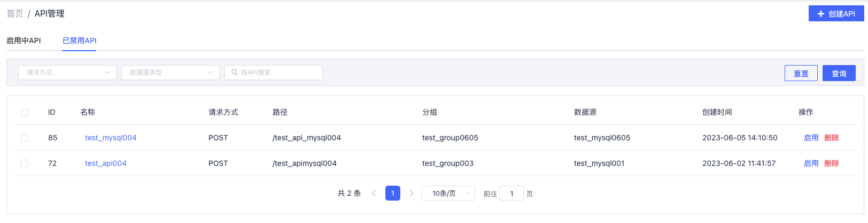
Task: Click the group cell test_group0605
Action: point(450,138)
